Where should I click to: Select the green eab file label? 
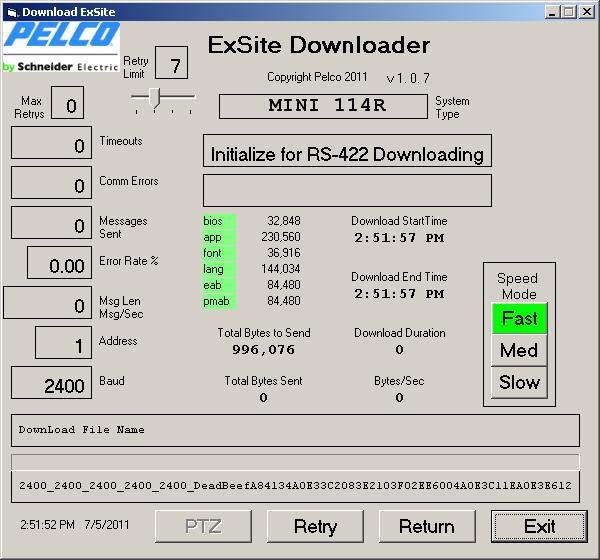click(219, 285)
